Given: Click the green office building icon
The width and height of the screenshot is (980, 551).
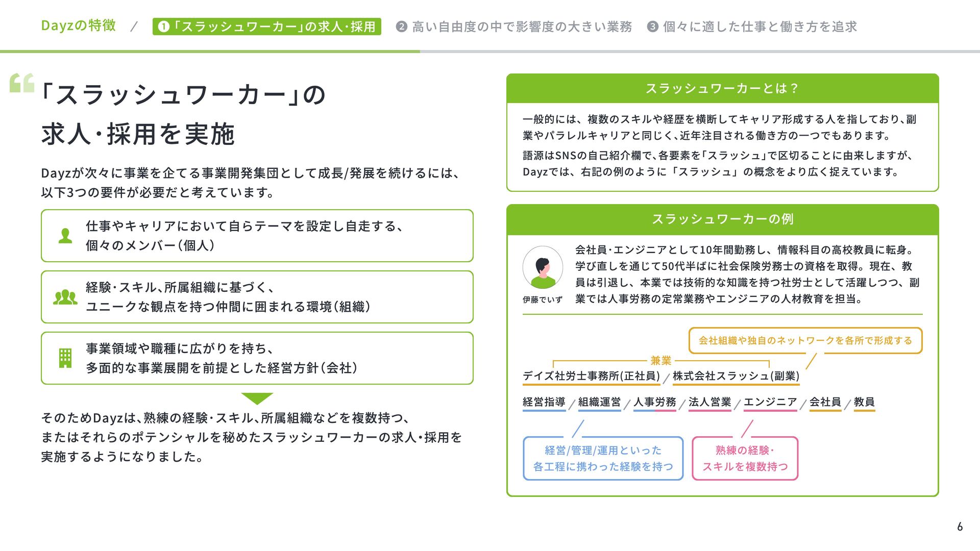Looking at the screenshot, I should click(65, 358).
